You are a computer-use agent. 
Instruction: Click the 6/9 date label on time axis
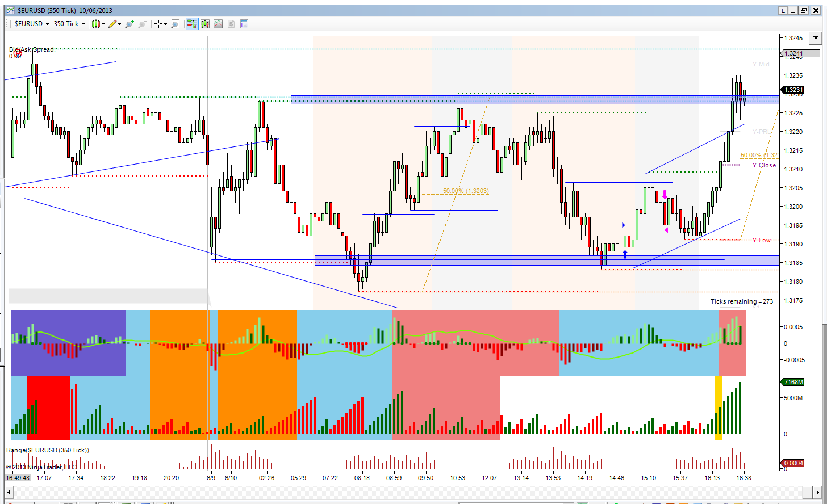tap(211, 478)
